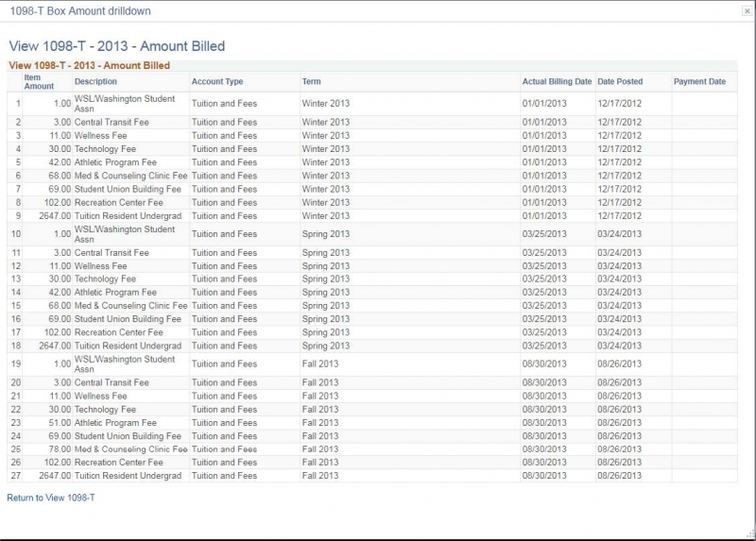The width and height of the screenshot is (756, 541).
Task: Click the Item Amount column header
Action: tap(39, 82)
